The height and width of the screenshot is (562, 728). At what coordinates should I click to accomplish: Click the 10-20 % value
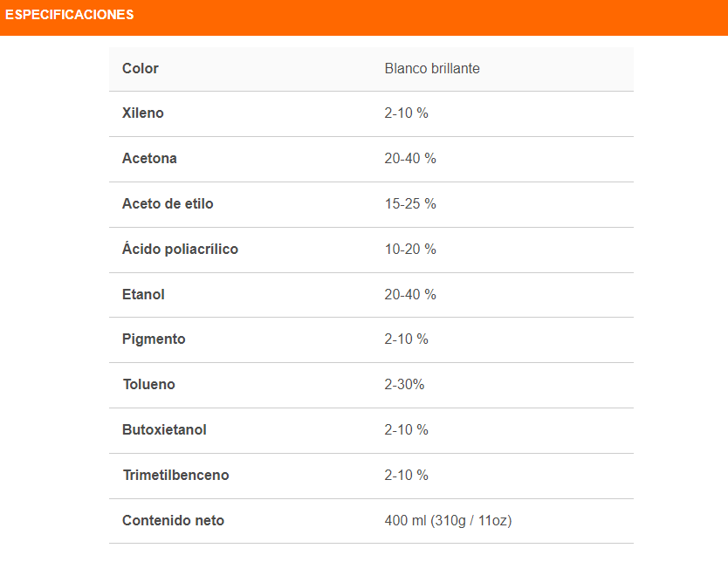(x=410, y=250)
